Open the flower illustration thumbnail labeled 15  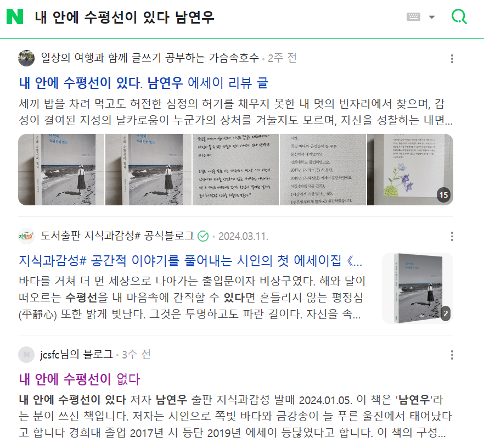click(410, 170)
